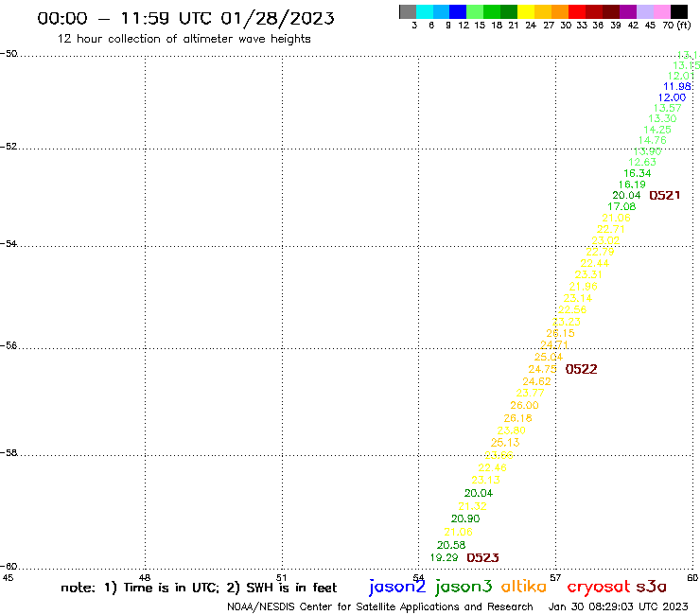Click the lavender swatch in the color bar

coord(645,11)
